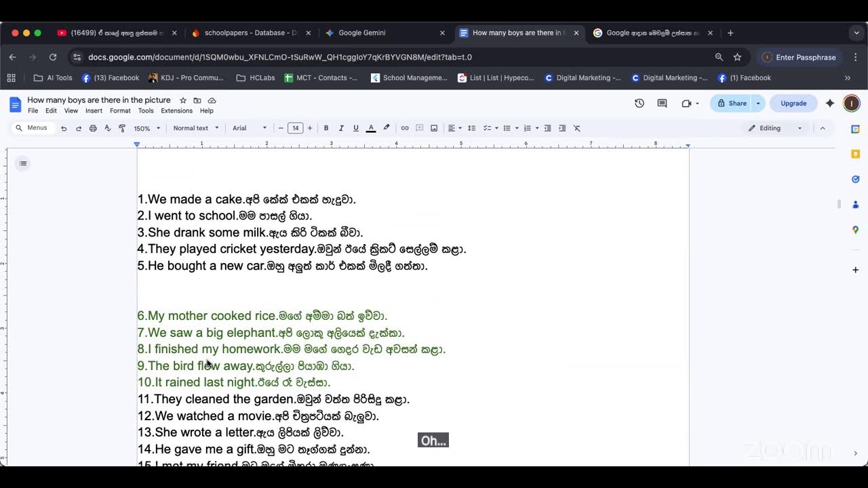View cloud save status icon

click(x=212, y=100)
